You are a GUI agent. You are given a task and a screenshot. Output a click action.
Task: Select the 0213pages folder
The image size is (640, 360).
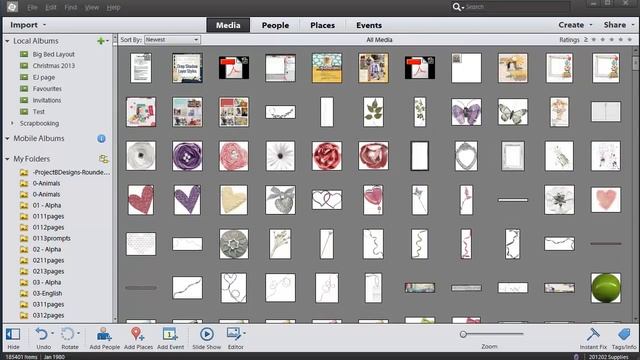pos(48,271)
